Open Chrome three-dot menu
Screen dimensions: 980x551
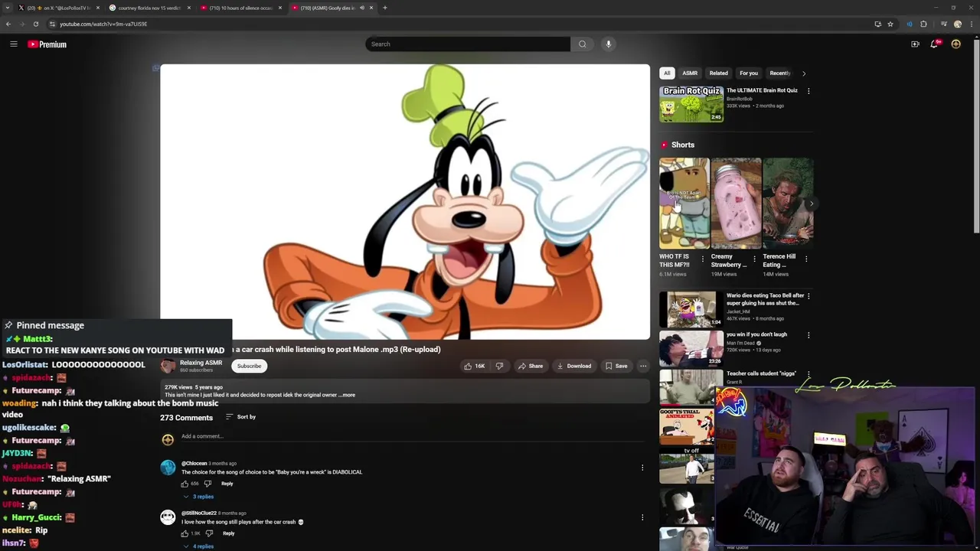coord(971,24)
